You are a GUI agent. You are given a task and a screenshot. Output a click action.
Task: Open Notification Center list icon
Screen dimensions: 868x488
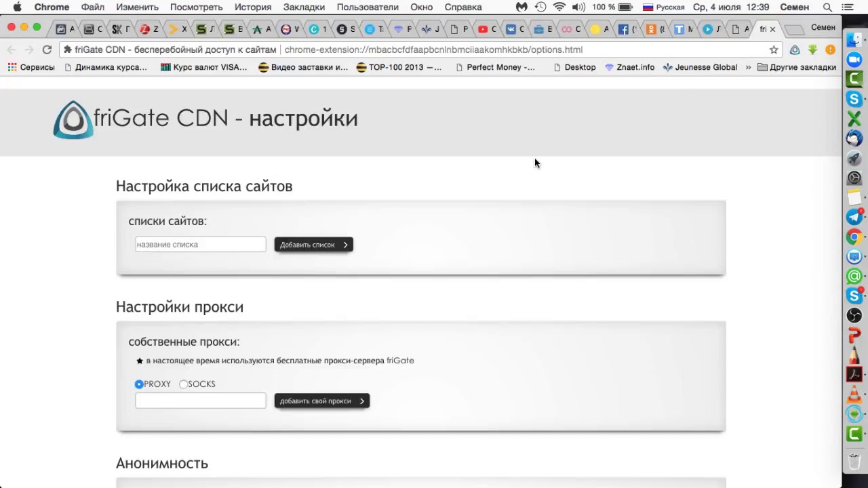click(x=848, y=7)
